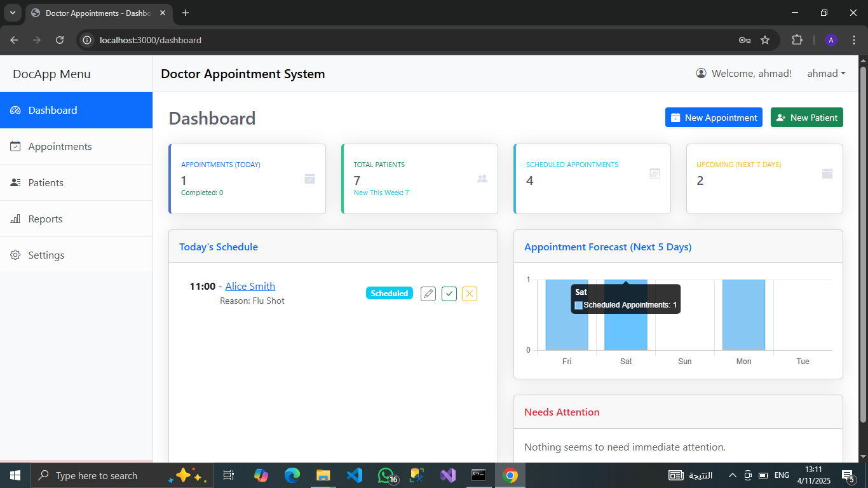Open the Chrome profile avatar A
The width and height of the screenshot is (868, 488).
[x=831, y=40]
